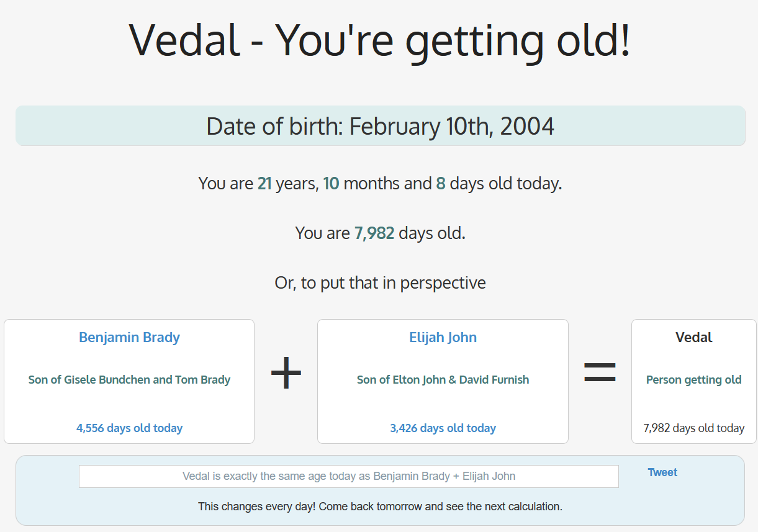
Task: Click the page heading Vedal - You're getting old!
Action: click(379, 39)
